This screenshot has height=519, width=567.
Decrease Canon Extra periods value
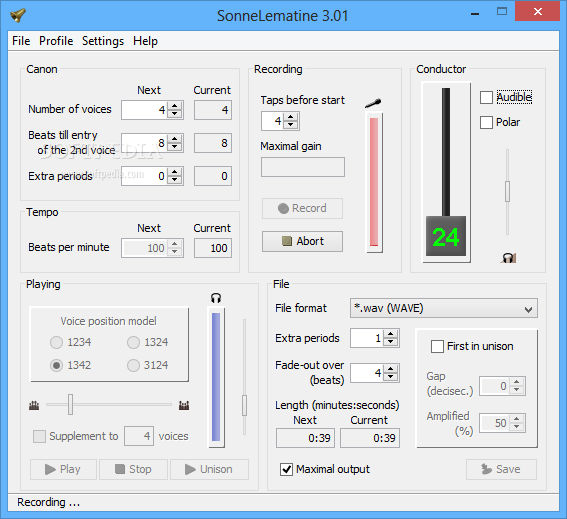(175, 180)
